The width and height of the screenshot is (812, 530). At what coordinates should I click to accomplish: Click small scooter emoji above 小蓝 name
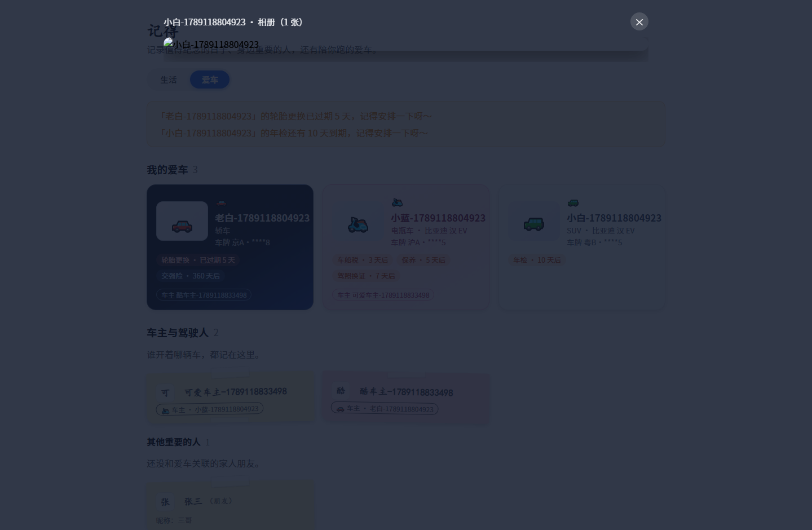pos(397,202)
